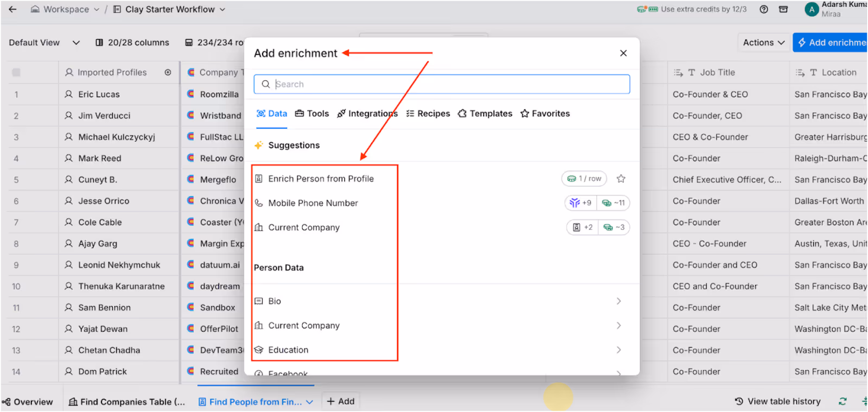Viewport: 868px width, 412px height.
Task: Open the Clay Starter Workflow dropdown chevron
Action: (222, 9)
